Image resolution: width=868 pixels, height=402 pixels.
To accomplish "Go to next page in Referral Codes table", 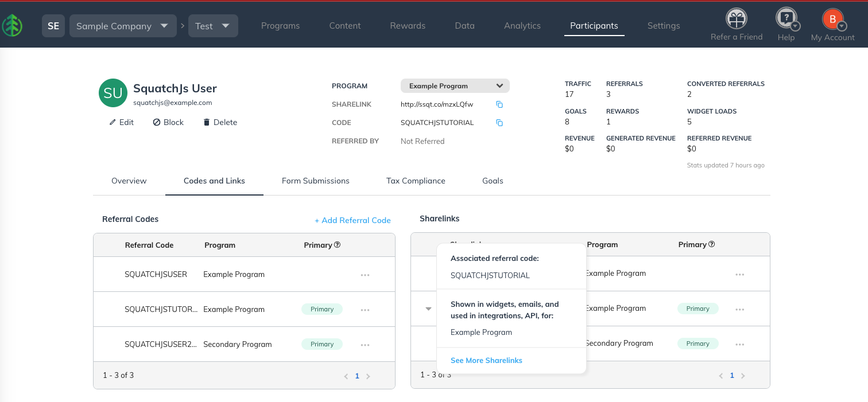I will pyautogui.click(x=368, y=376).
